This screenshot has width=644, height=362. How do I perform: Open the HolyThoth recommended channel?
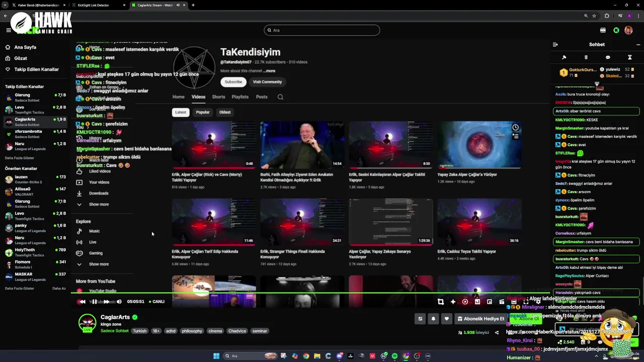[35, 252]
